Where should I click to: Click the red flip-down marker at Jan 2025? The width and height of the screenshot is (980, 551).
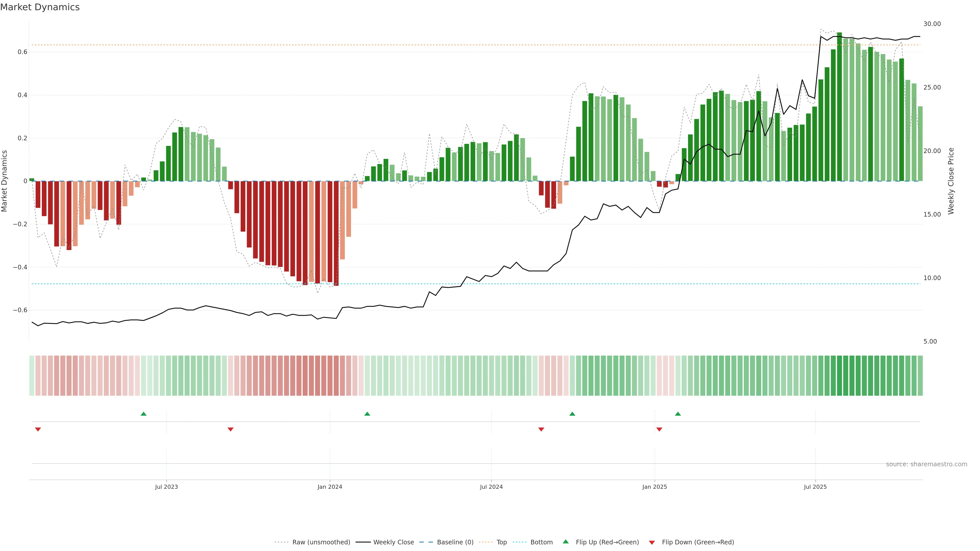[659, 429]
